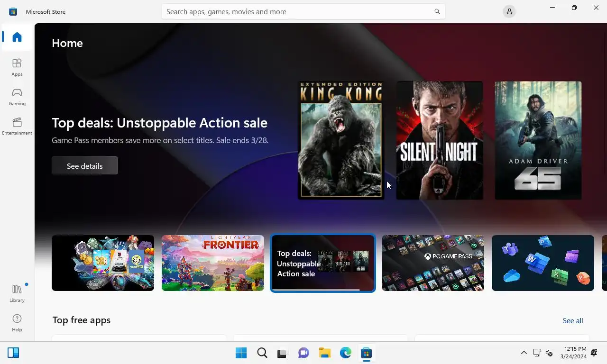Image resolution: width=607 pixels, height=364 pixels.
Task: Click the Top free apps heading
Action: click(x=82, y=320)
